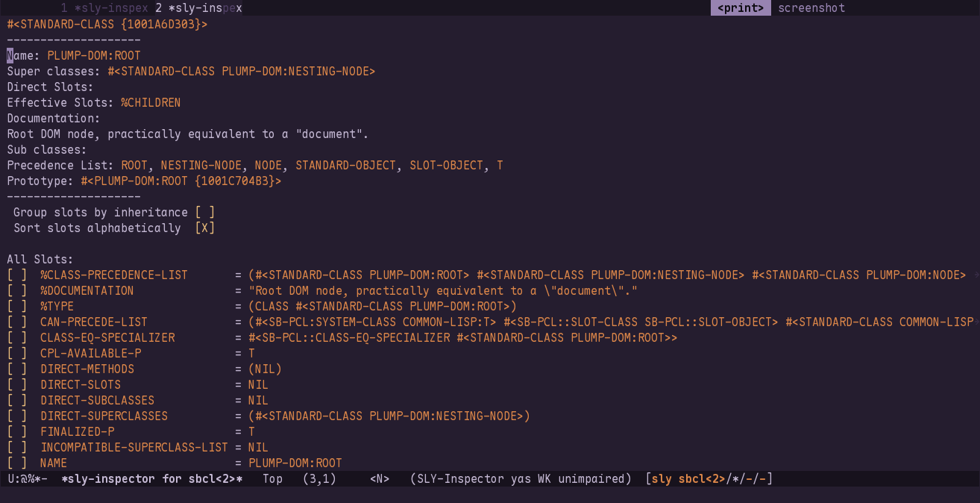
Task: Open T in the Precedence List
Action: pos(500,166)
